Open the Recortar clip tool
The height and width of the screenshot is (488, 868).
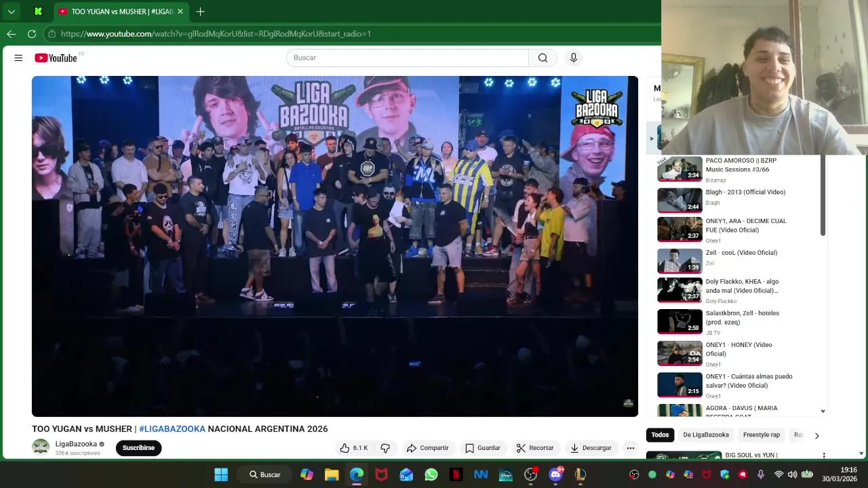click(535, 448)
